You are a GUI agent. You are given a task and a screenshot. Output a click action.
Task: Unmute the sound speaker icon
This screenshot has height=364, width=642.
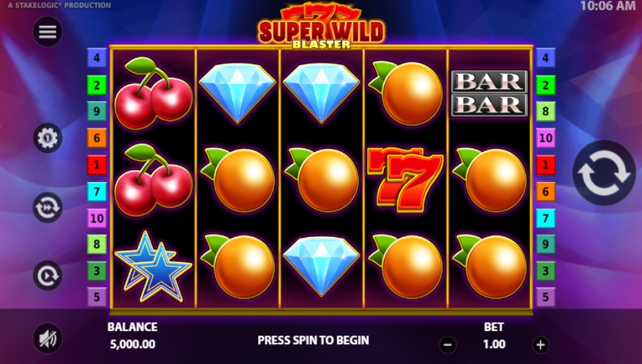(x=48, y=338)
